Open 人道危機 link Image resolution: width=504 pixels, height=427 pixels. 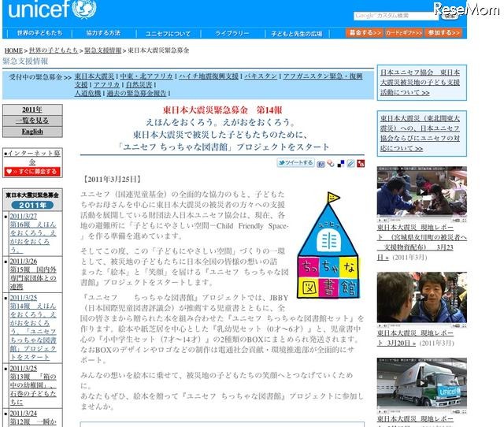(x=87, y=93)
